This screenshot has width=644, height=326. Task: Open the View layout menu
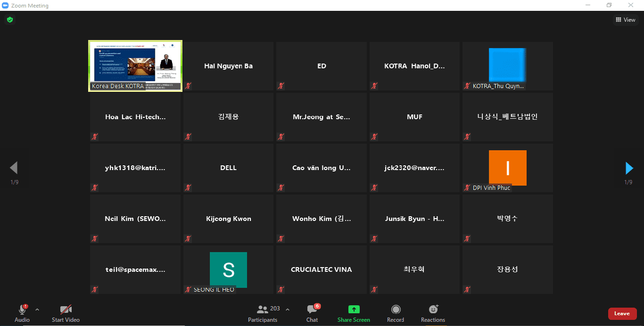[625, 20]
